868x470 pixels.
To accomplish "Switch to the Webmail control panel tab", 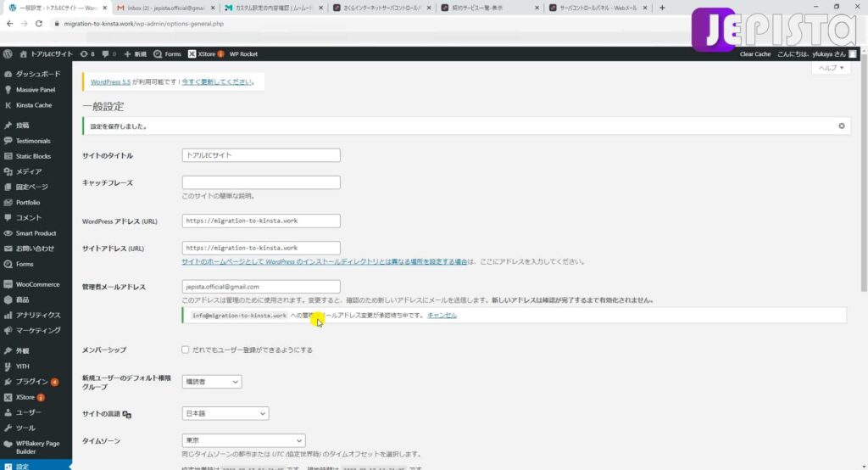I will point(598,8).
